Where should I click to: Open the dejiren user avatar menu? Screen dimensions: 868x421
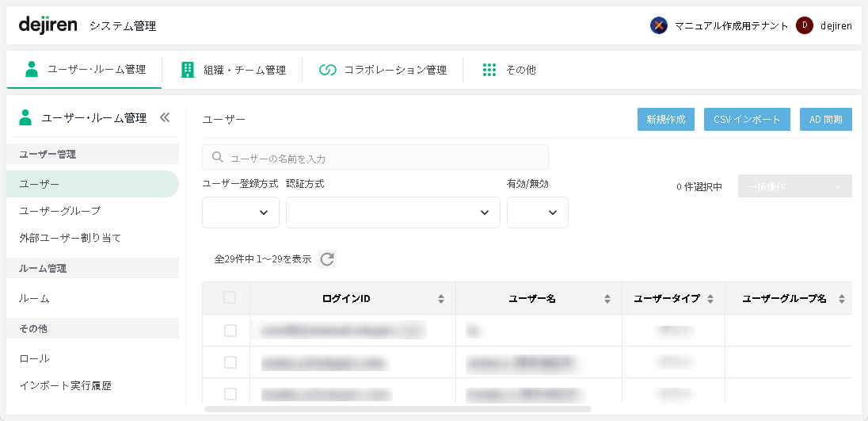pyautogui.click(x=805, y=25)
